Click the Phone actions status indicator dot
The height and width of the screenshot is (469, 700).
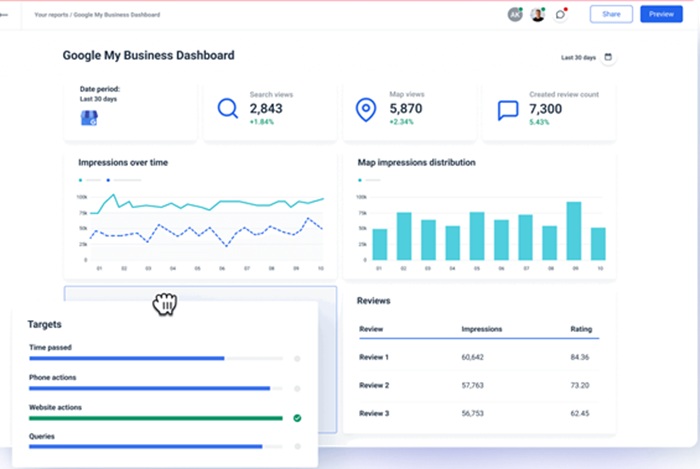coord(297,388)
